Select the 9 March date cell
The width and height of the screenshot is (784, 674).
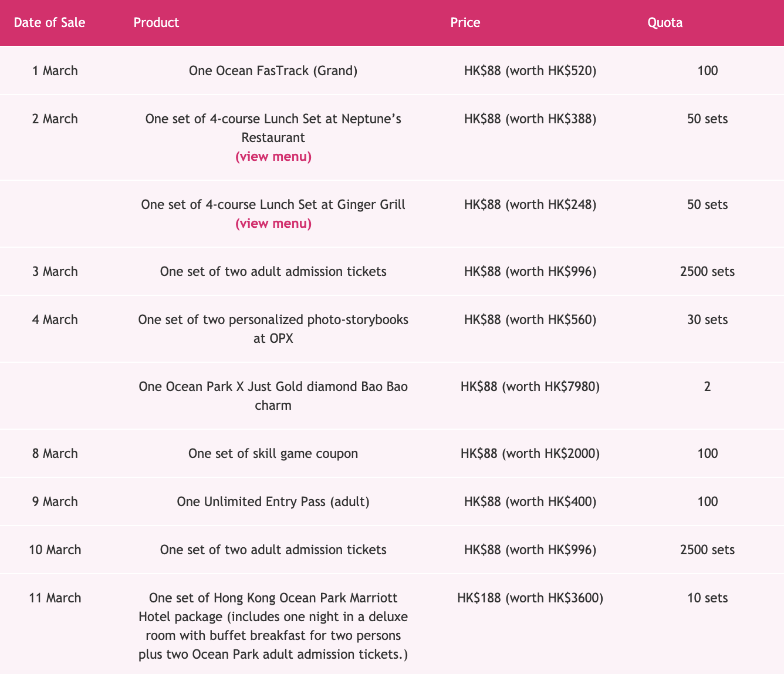[55, 501]
